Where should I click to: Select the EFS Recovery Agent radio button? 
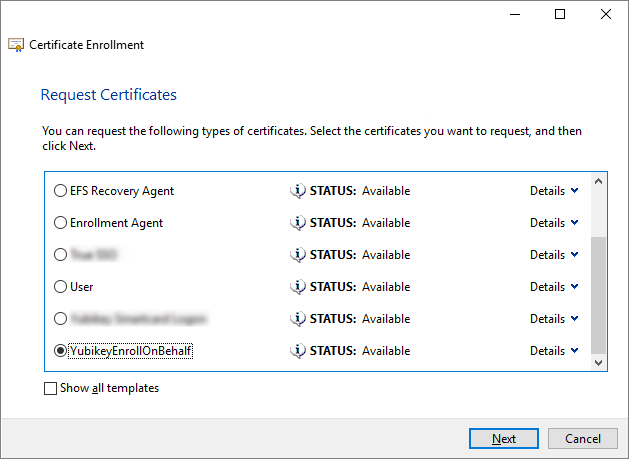(61, 191)
